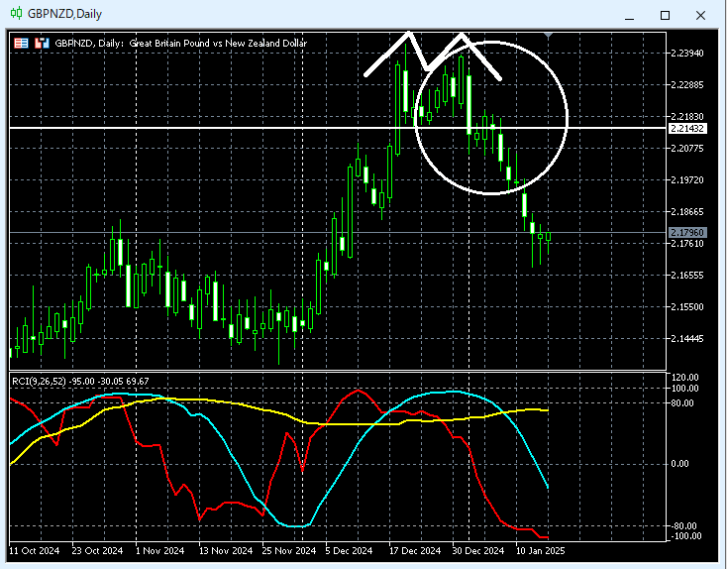Click the -100.00 RCI scale value
The image size is (728, 569).
coord(685,536)
